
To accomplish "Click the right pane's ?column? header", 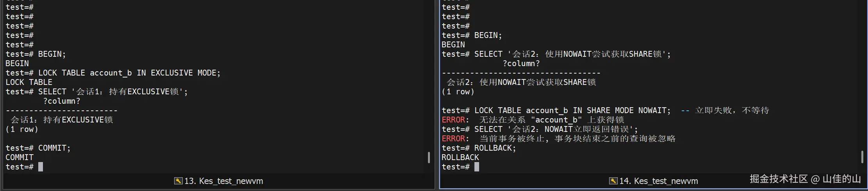I will 521,63.
